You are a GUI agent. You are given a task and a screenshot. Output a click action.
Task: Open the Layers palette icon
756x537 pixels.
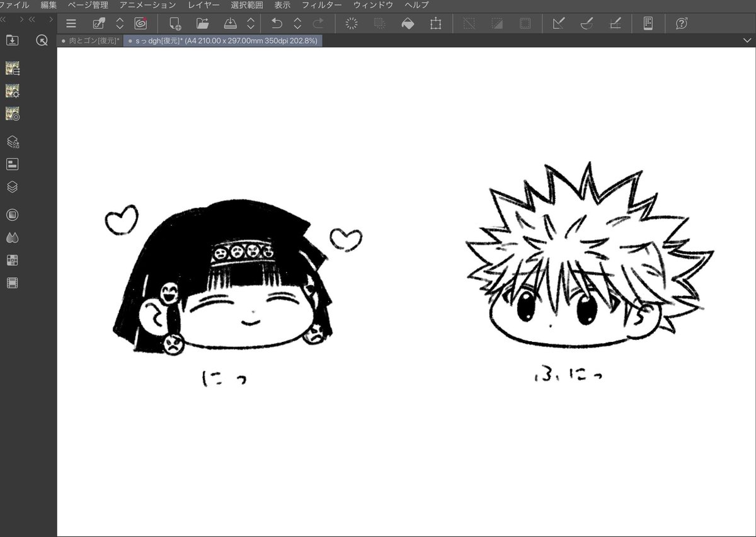point(12,187)
